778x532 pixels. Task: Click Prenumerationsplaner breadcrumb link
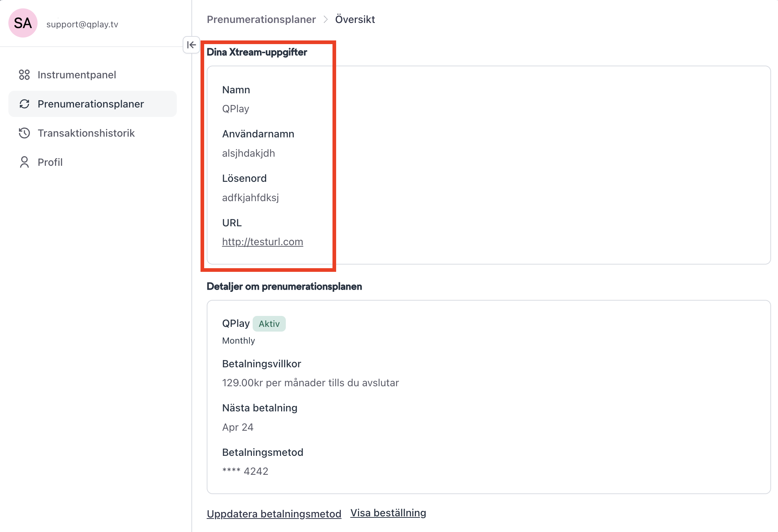point(261,19)
